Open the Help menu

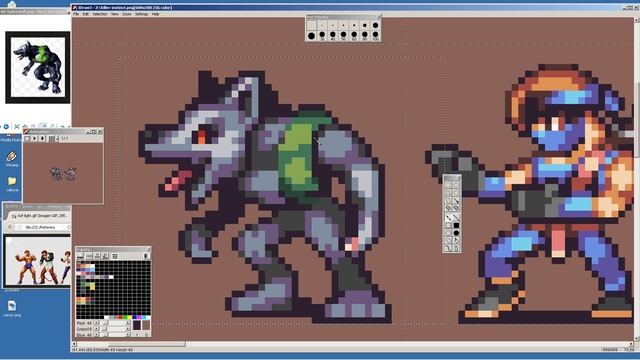156,14
